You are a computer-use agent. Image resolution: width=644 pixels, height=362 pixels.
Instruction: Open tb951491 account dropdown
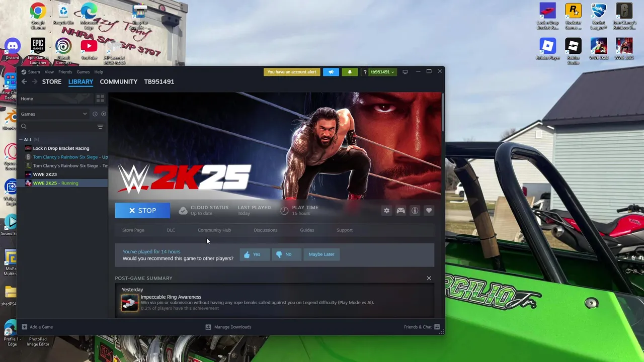tap(382, 72)
